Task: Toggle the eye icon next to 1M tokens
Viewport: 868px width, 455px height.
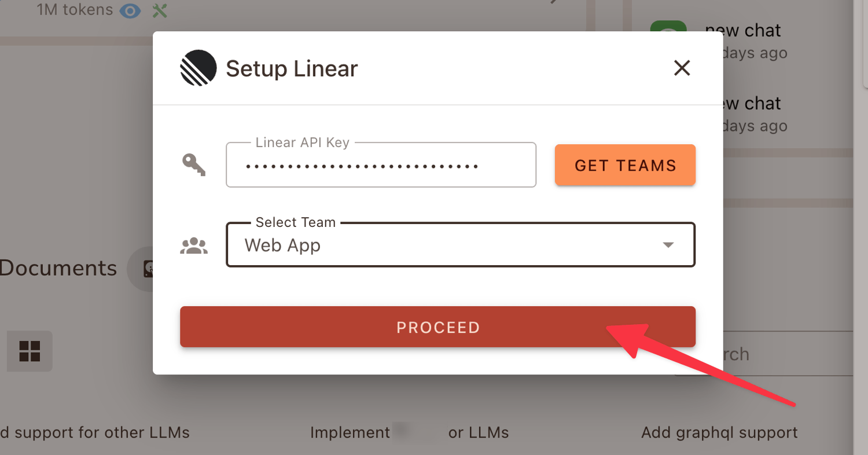Action: (130, 10)
